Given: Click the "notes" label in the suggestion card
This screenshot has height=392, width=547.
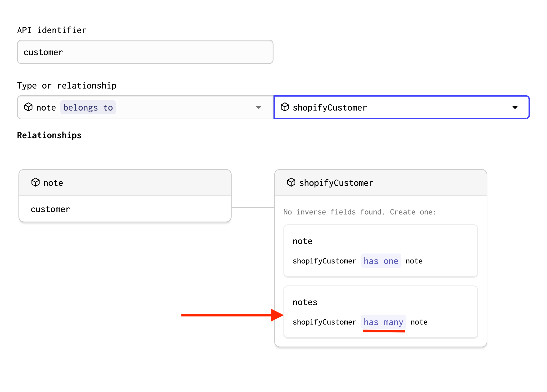Looking at the screenshot, I should point(305,302).
